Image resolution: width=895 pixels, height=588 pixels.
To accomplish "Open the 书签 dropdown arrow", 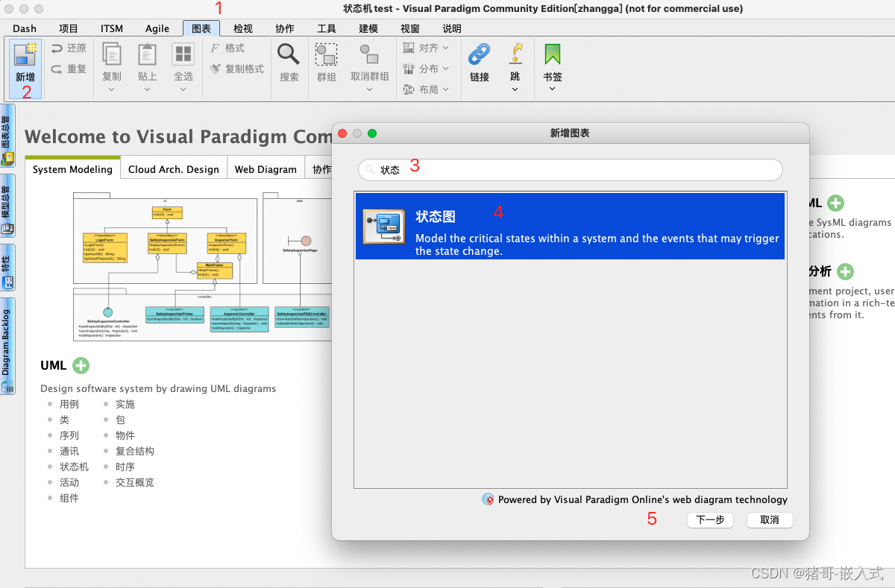I will [x=552, y=89].
